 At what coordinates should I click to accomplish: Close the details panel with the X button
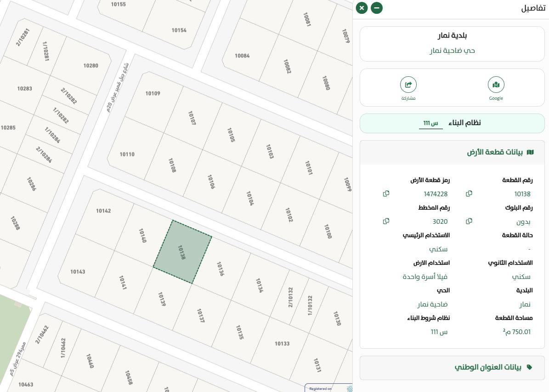click(x=362, y=8)
